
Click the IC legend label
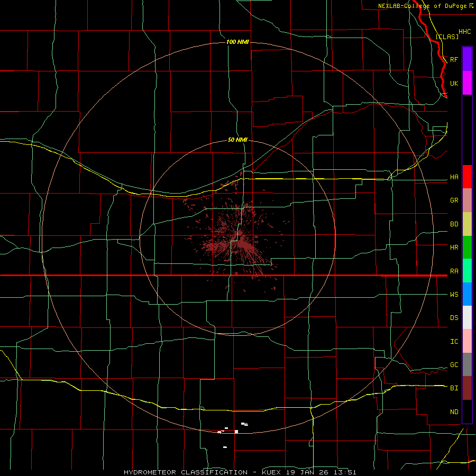(454, 342)
